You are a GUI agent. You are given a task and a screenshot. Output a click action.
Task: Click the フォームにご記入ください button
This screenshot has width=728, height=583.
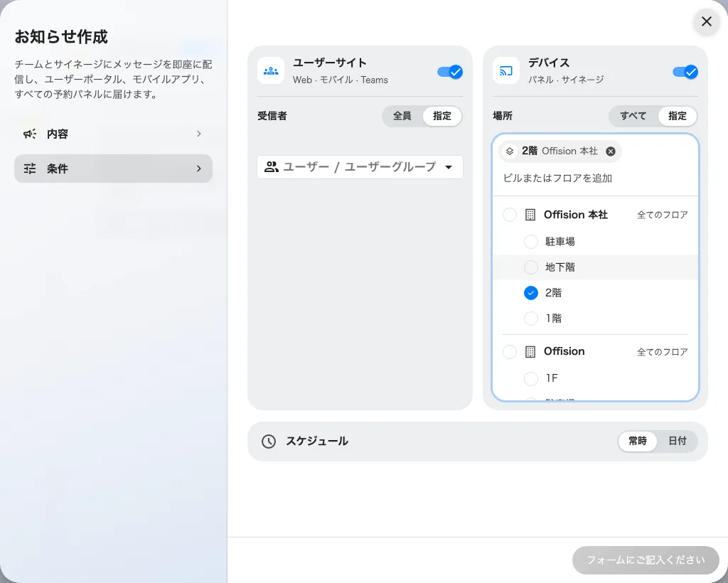click(x=646, y=560)
